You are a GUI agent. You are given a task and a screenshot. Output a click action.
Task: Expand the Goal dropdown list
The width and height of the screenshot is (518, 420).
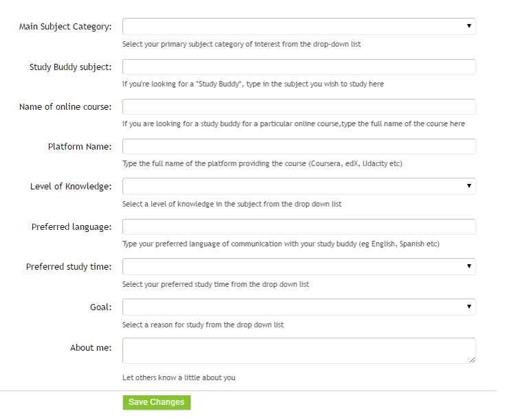[299, 307]
